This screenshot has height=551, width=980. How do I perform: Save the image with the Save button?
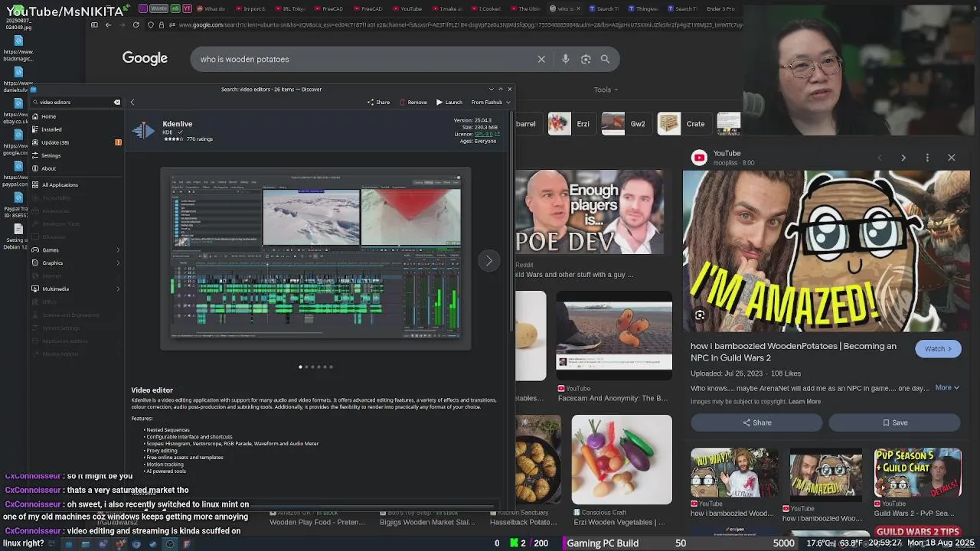coord(894,422)
